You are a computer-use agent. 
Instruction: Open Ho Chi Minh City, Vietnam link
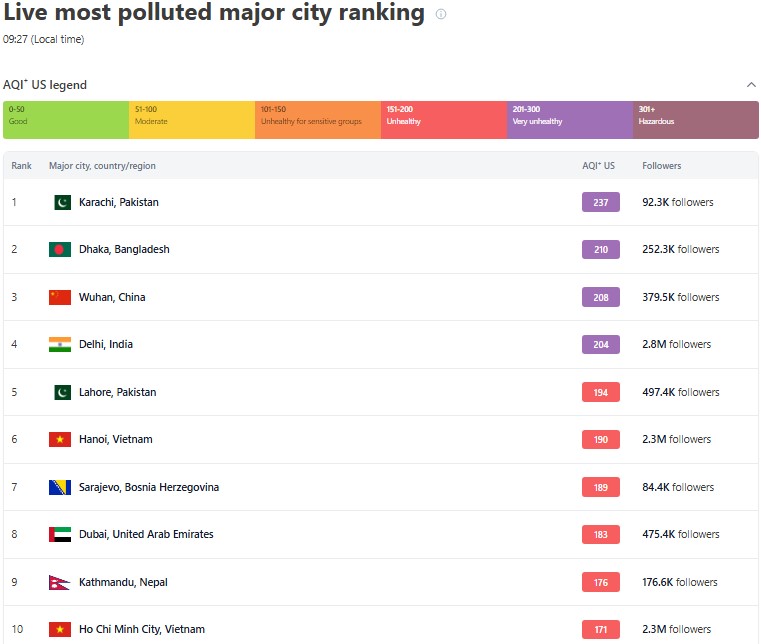[141, 629]
